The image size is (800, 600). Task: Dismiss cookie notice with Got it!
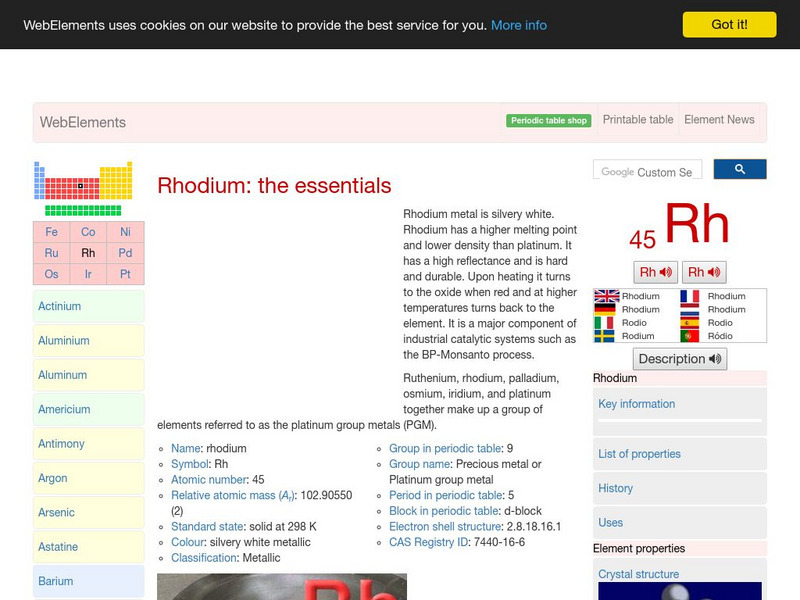(729, 25)
